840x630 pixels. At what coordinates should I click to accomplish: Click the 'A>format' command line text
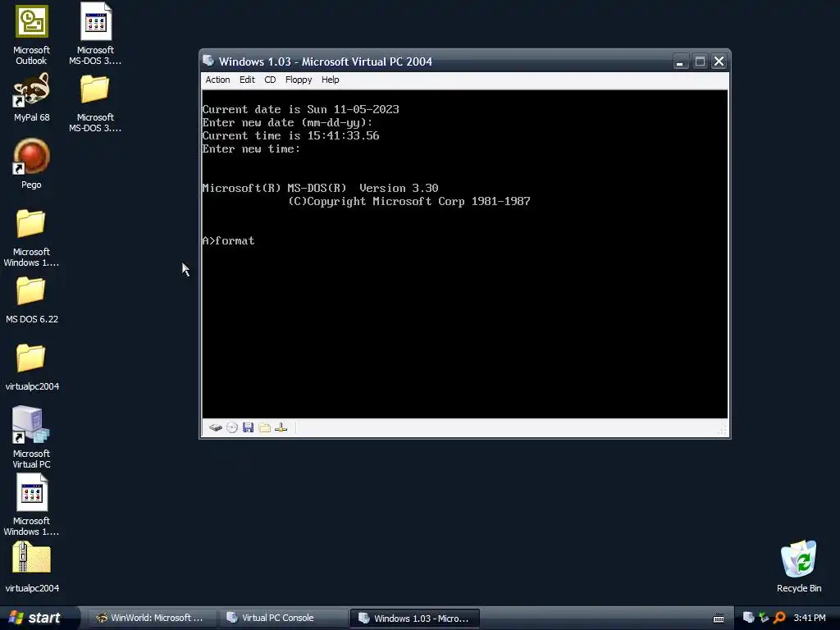(228, 240)
